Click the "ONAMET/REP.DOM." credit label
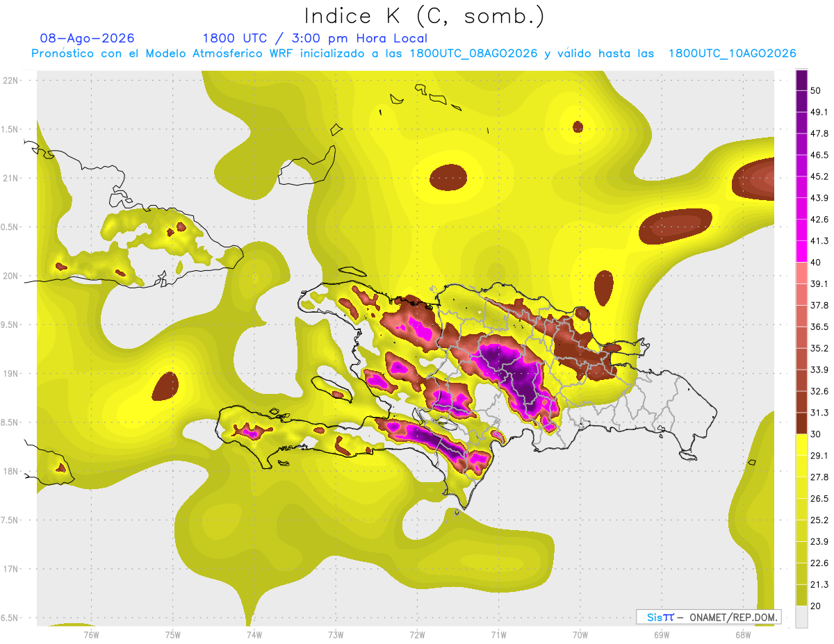Screen dimensions: 834x644 (733, 617)
